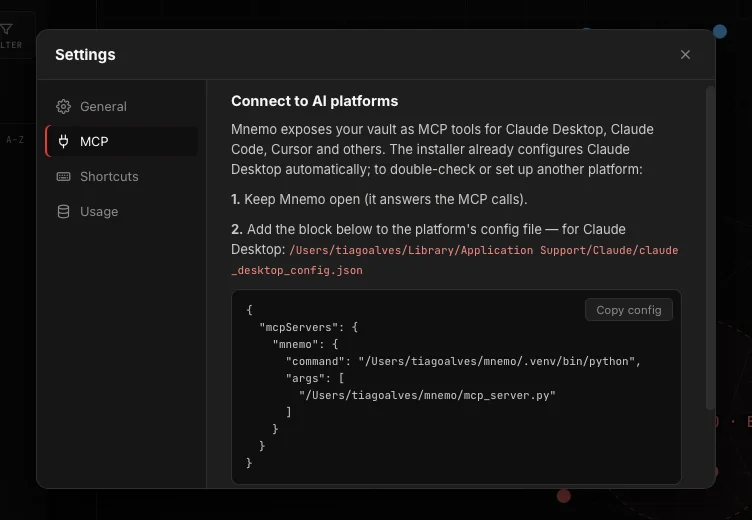Open the Usage settings tab
This screenshot has width=752, height=520.
pos(121,212)
